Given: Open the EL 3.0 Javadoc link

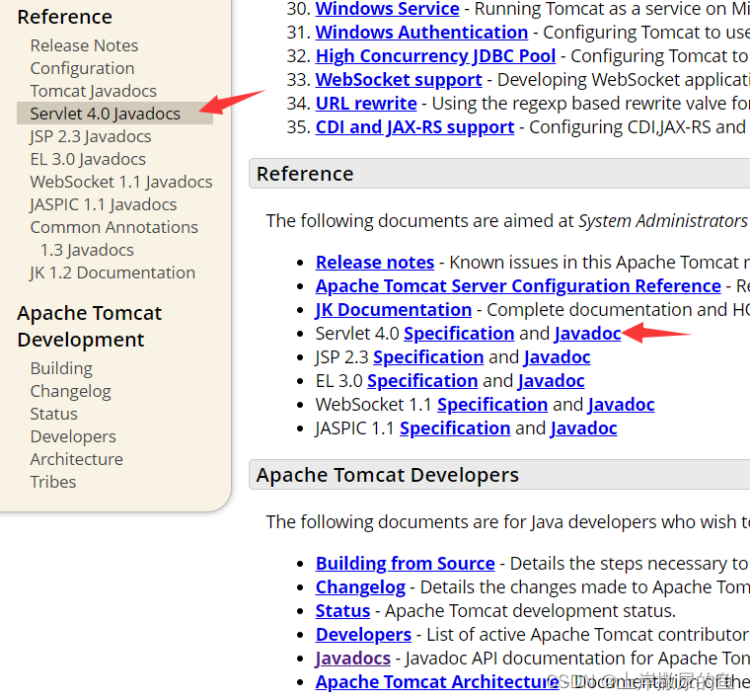Looking at the screenshot, I should pos(551,381).
